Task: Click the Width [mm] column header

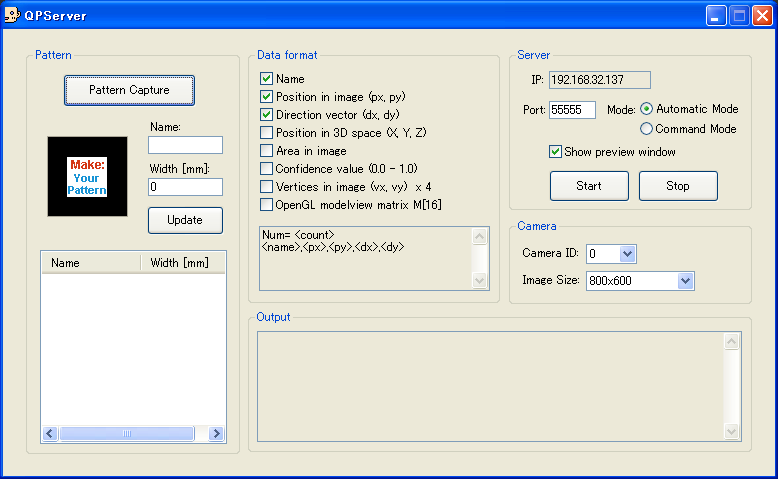Action: pos(183,263)
